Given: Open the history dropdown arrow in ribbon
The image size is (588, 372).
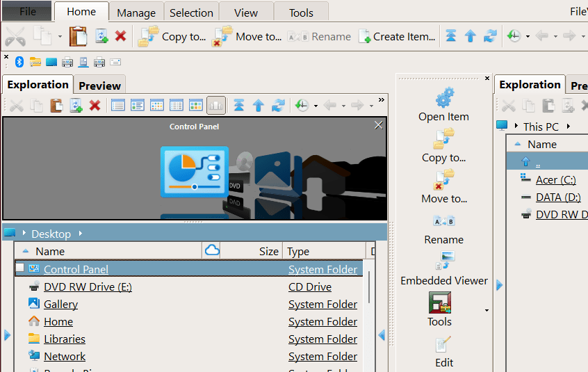Looking at the screenshot, I should [x=528, y=37].
